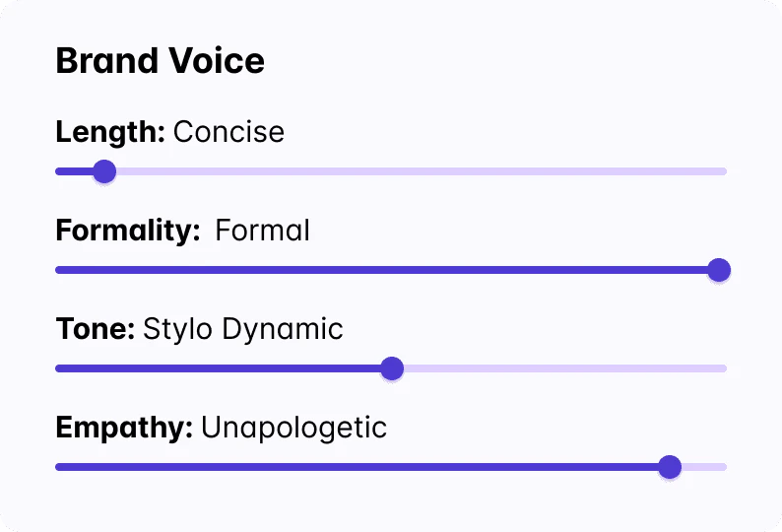Viewport: 782px width, 532px height.
Task: Click the bold Empathy label
Action: coord(123,428)
